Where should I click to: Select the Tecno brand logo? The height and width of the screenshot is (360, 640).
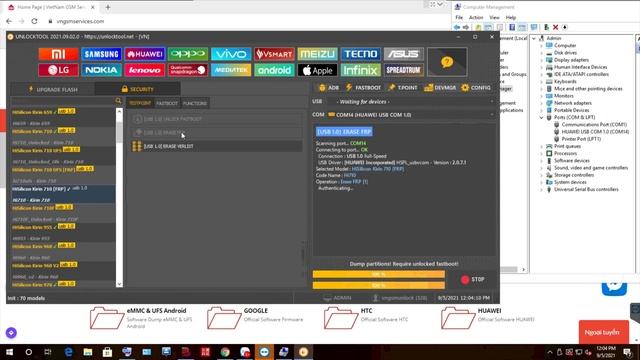[x=360, y=54]
